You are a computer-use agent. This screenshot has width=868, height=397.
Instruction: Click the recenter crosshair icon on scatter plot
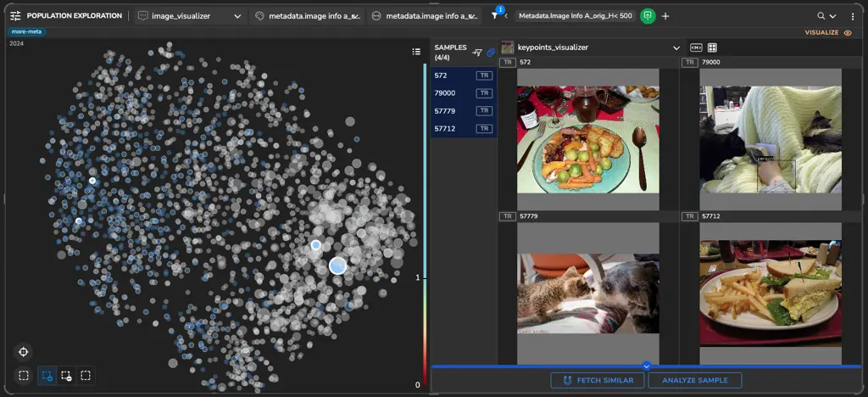pyautogui.click(x=24, y=352)
